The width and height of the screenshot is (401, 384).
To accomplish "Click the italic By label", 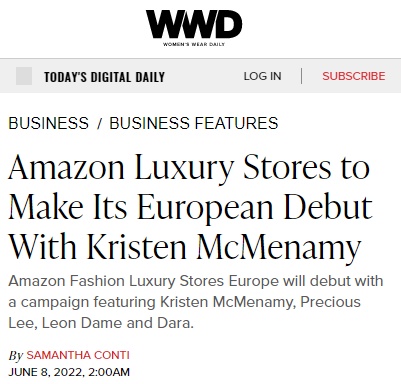I will [x=15, y=356].
